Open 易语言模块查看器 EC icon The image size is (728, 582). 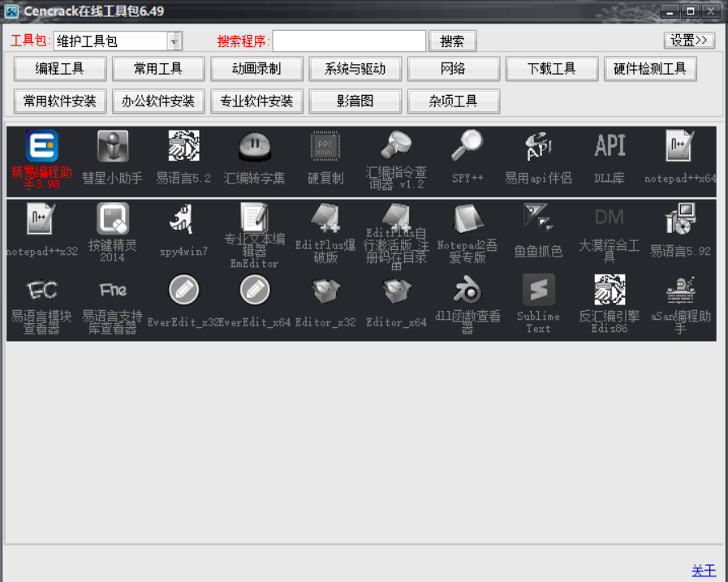41,291
